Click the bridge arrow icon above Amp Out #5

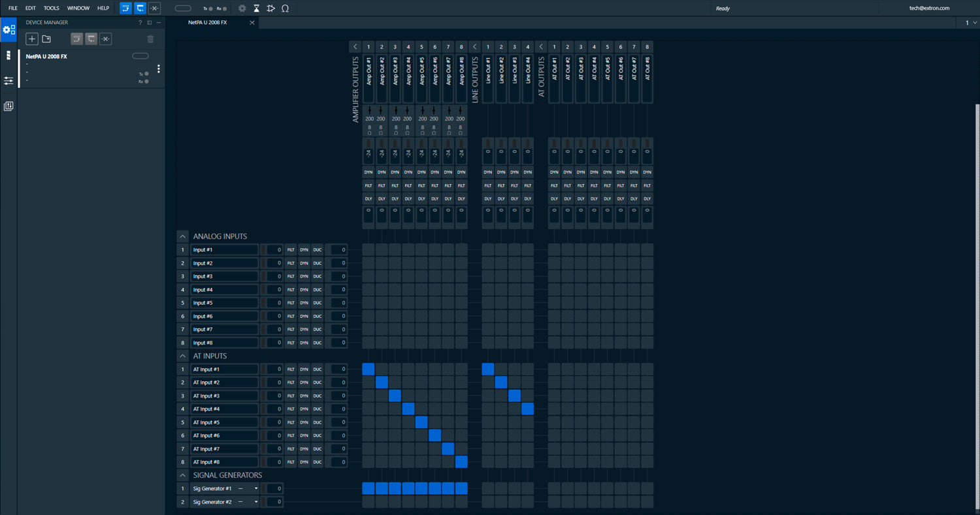tap(421, 110)
